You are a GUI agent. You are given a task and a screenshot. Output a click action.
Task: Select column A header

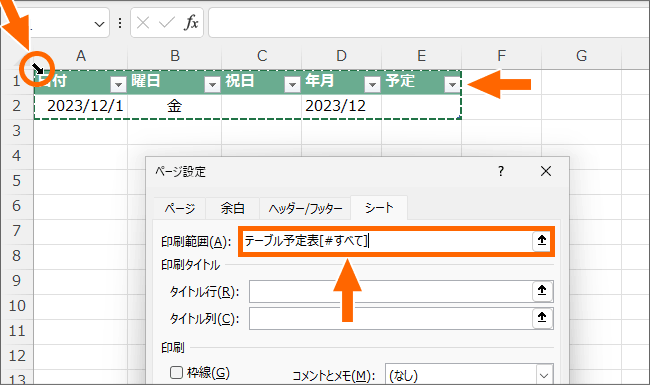click(x=81, y=56)
